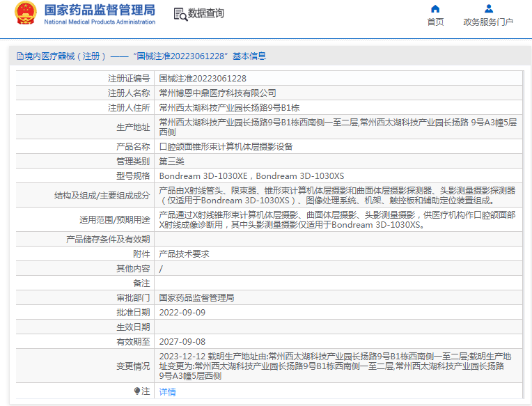Image resolution: width=532 pixels, height=406 pixels.
Task: Open 政务服务门户 text link
Action: pyautogui.click(x=488, y=22)
